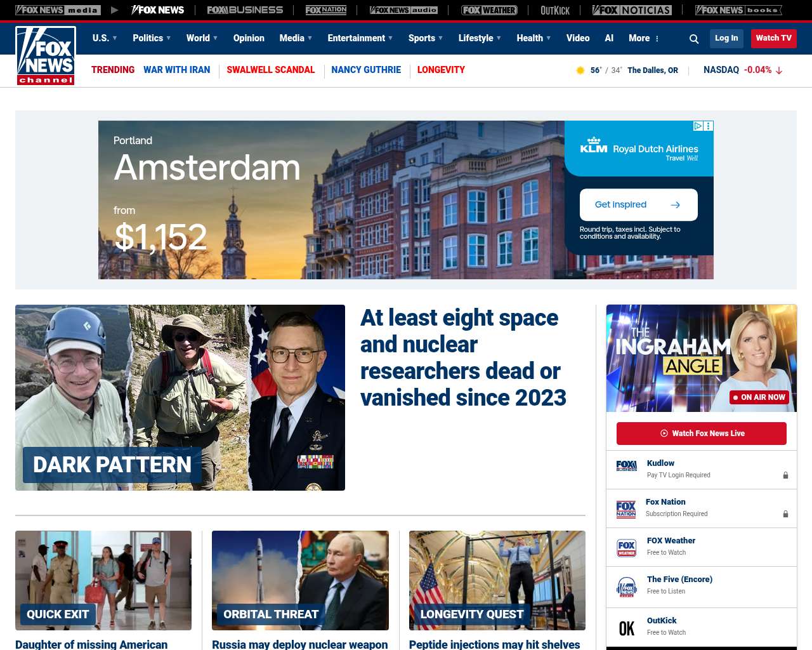Go to the Opinion section
812x650 pixels.
249,38
